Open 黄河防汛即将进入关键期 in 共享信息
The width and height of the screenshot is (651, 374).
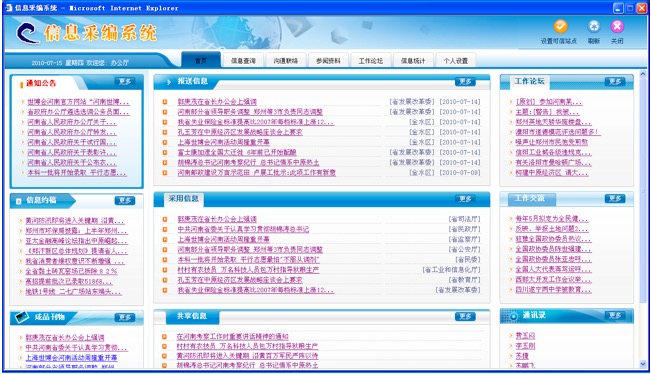coord(247,356)
